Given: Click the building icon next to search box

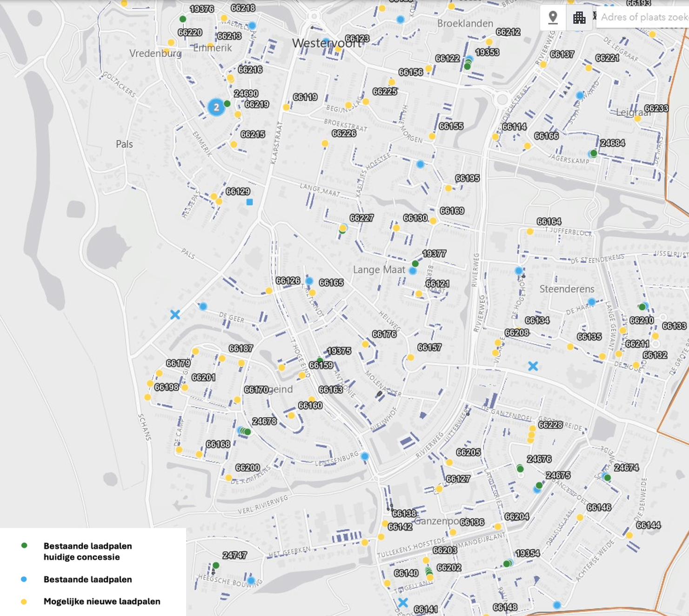Looking at the screenshot, I should [x=579, y=18].
